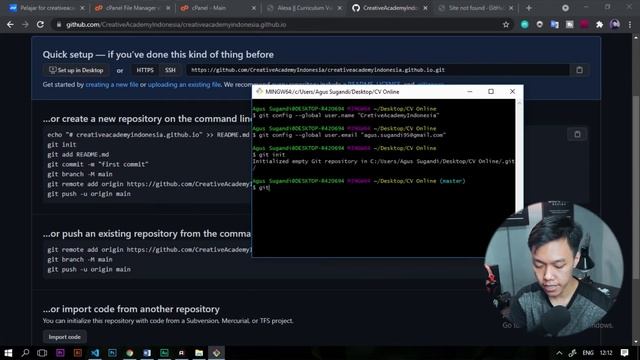640x360 pixels.
Task: Copy the create-new-repository command block
Action: [577, 134]
